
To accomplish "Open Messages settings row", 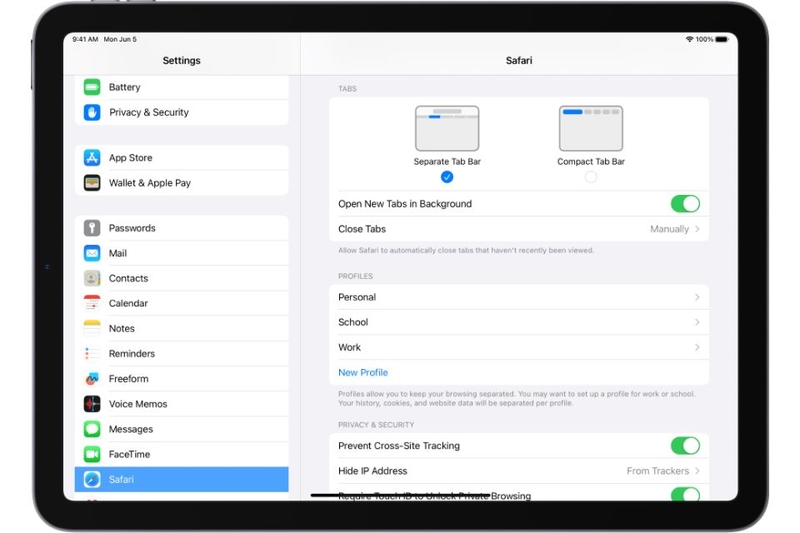I will click(x=182, y=429).
